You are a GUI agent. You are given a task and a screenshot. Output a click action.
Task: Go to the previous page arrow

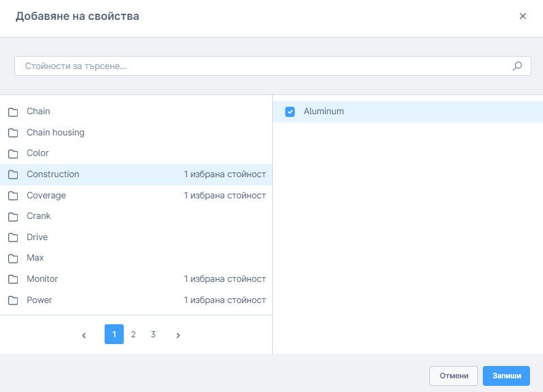[84, 335]
